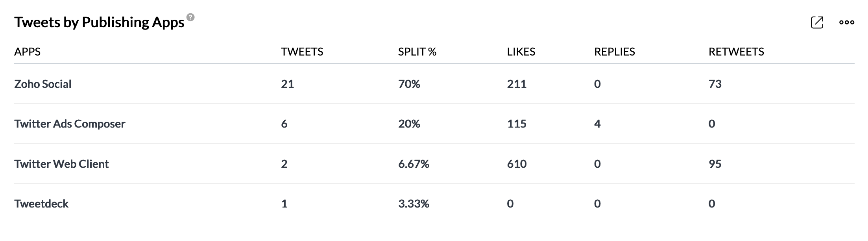Click the Tweets by Publishing Apps title

pos(99,22)
